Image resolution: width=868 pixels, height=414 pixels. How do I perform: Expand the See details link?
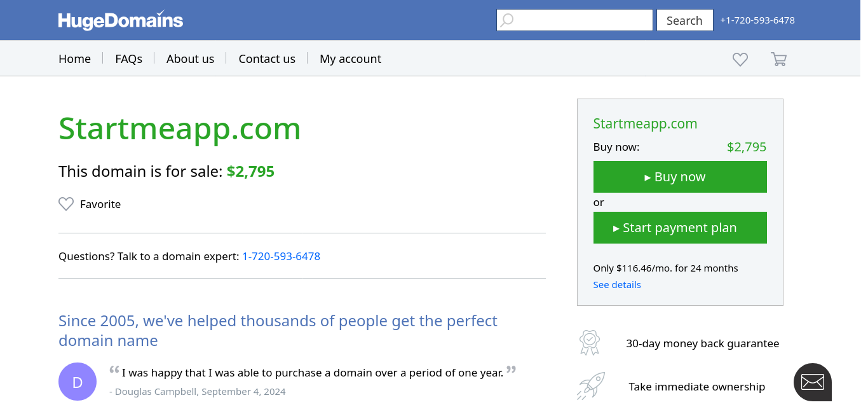617,285
